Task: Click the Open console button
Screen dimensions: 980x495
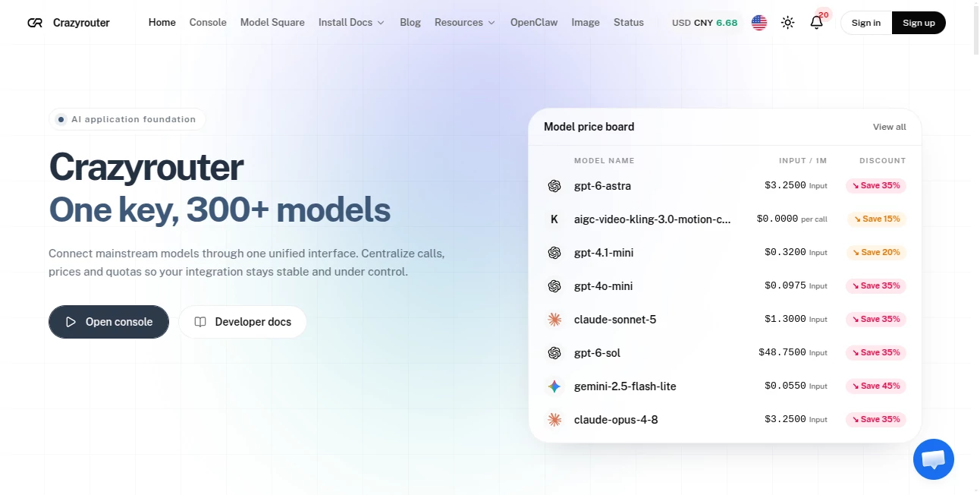Action: (108, 322)
